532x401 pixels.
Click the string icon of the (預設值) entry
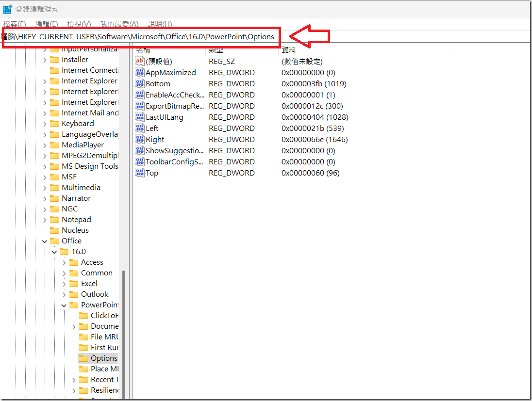click(x=140, y=62)
